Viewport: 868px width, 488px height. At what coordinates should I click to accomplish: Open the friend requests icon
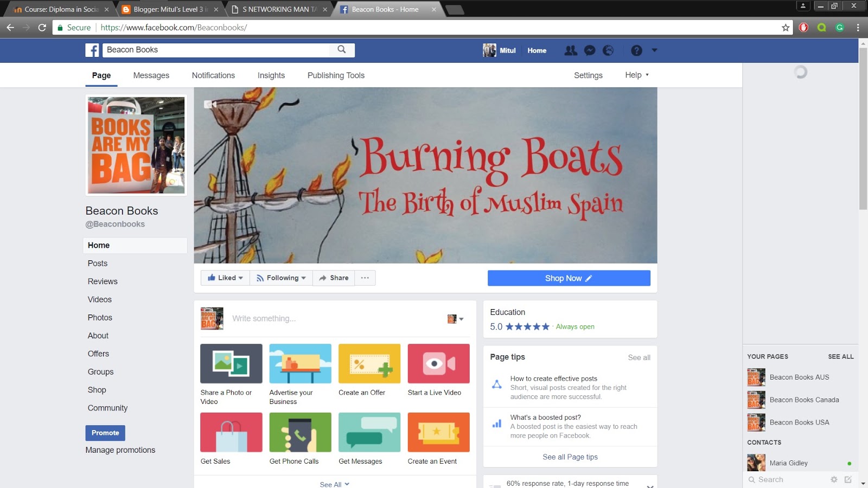[571, 50]
